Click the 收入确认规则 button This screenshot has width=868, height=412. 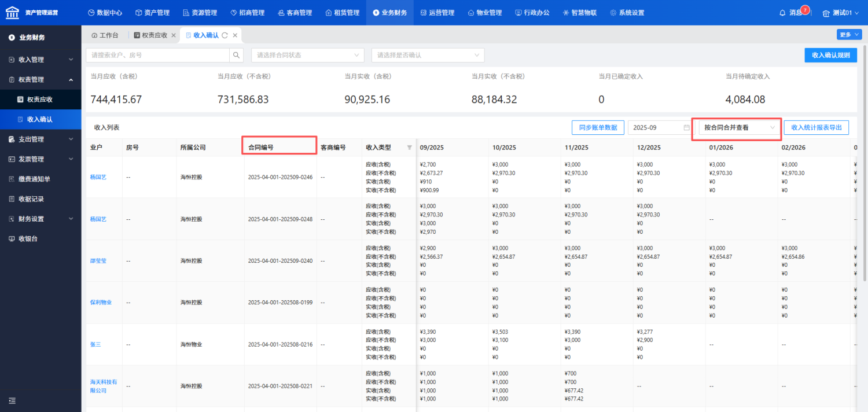pos(831,55)
